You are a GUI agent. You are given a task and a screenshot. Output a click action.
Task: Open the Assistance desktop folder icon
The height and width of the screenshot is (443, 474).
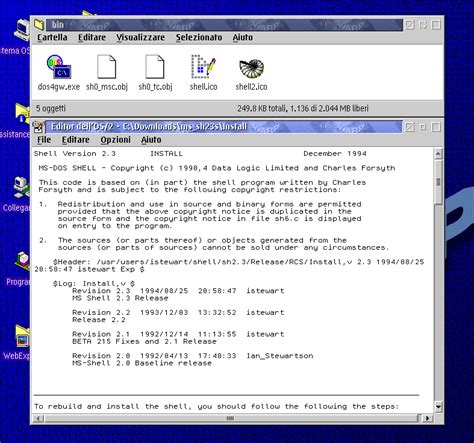tap(22, 113)
